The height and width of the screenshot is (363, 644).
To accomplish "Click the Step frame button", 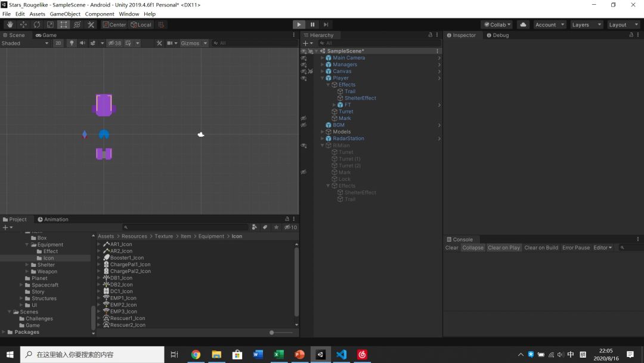I will (326, 24).
